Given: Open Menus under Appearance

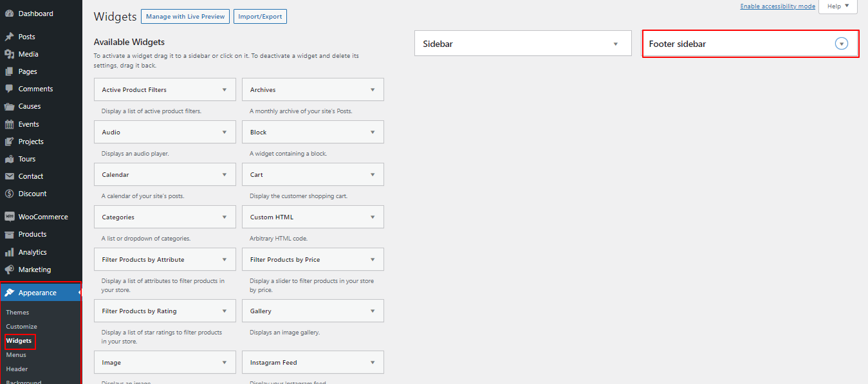Looking at the screenshot, I should (x=16, y=355).
